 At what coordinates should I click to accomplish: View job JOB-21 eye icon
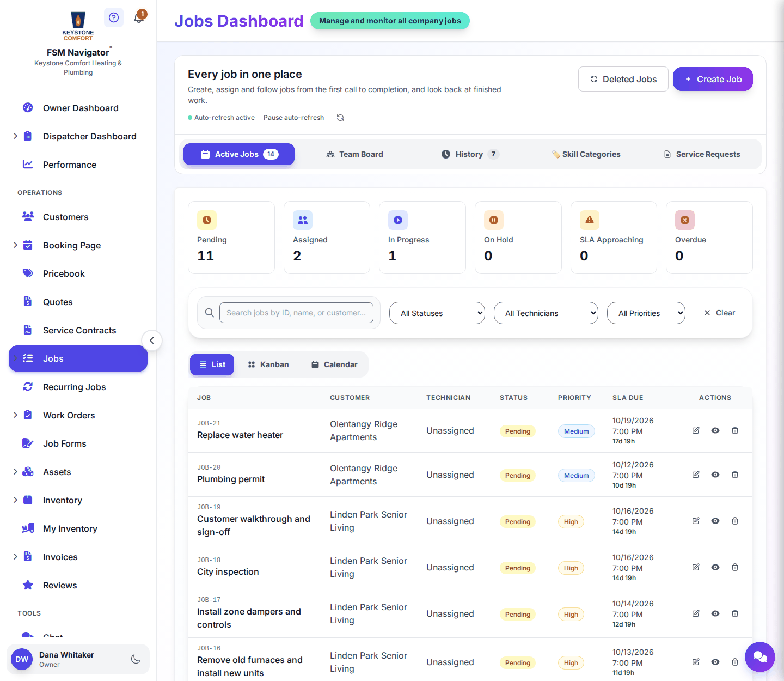(x=715, y=430)
